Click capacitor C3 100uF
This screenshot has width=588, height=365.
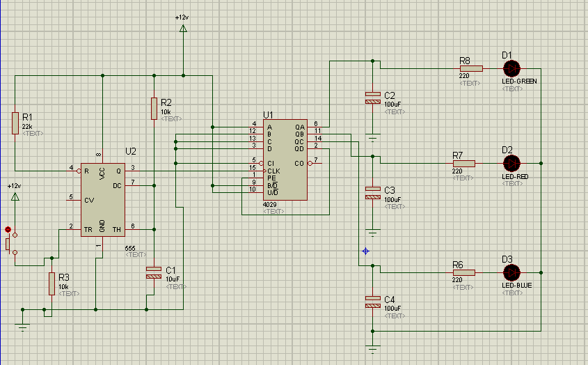pos(373,193)
